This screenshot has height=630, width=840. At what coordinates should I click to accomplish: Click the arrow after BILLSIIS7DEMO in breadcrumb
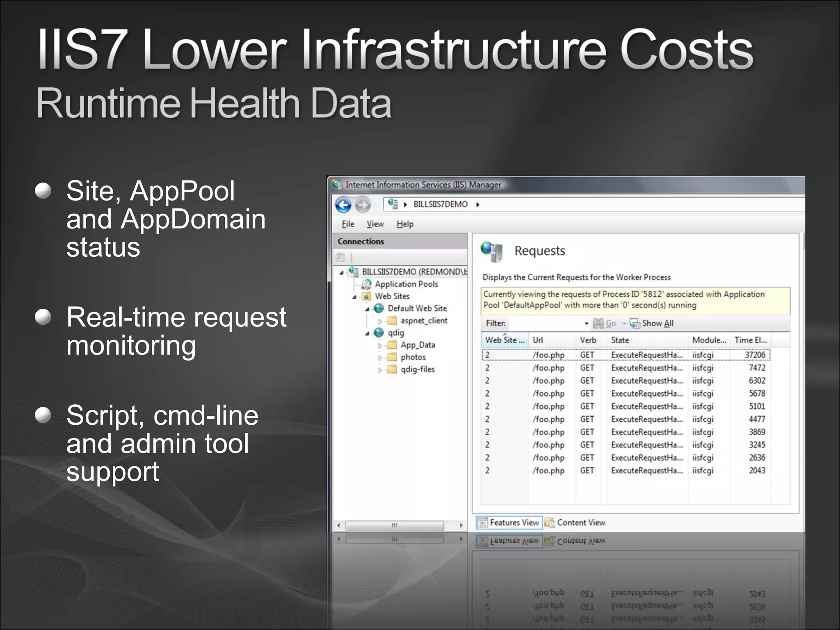(x=478, y=204)
